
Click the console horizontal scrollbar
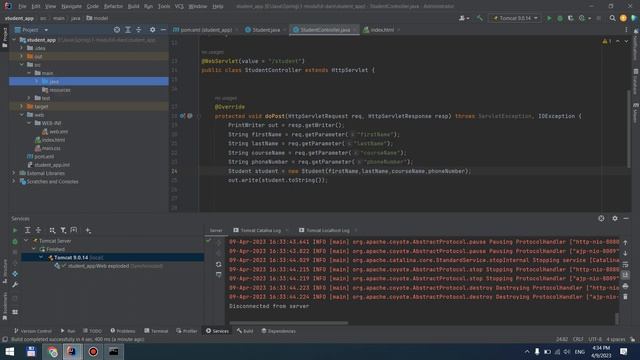(288, 323)
